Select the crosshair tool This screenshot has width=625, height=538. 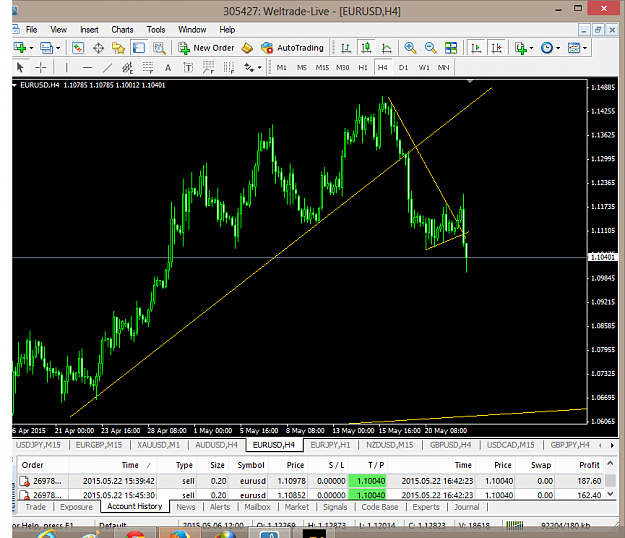(x=41, y=68)
